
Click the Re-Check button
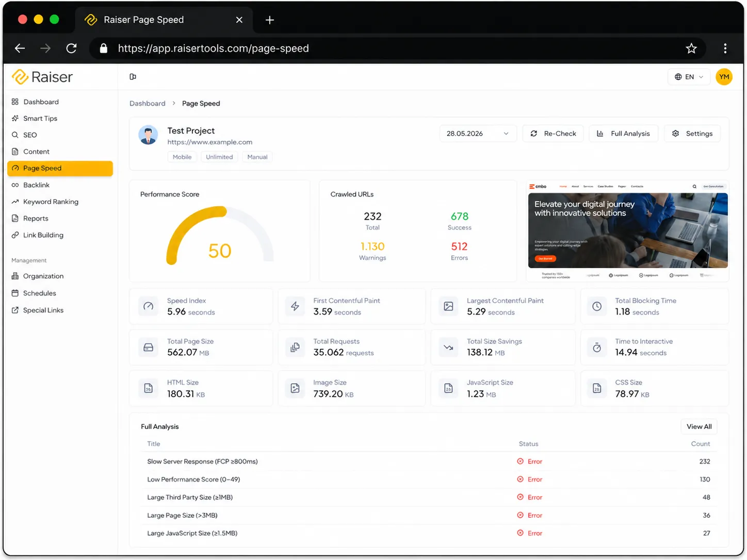553,134
